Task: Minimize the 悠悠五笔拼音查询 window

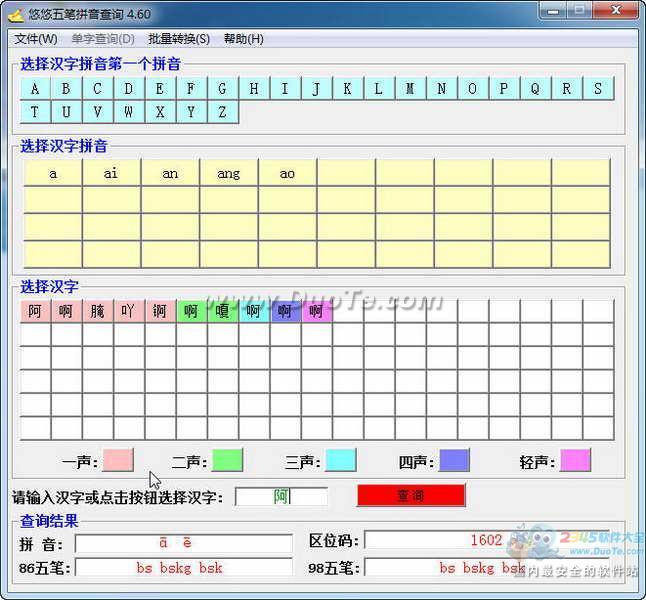Action: [x=552, y=10]
